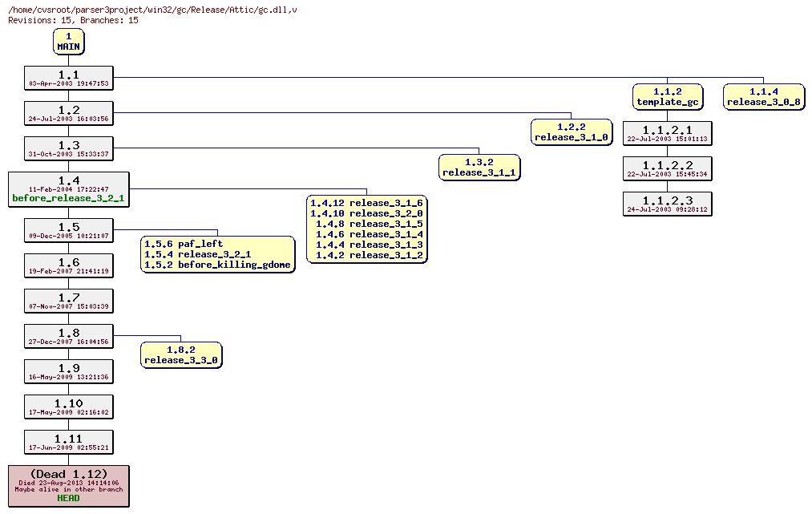The height and width of the screenshot is (514, 812).
Task: Open revision 1.8 dated 27-Dec-2007
Action: (x=68, y=336)
